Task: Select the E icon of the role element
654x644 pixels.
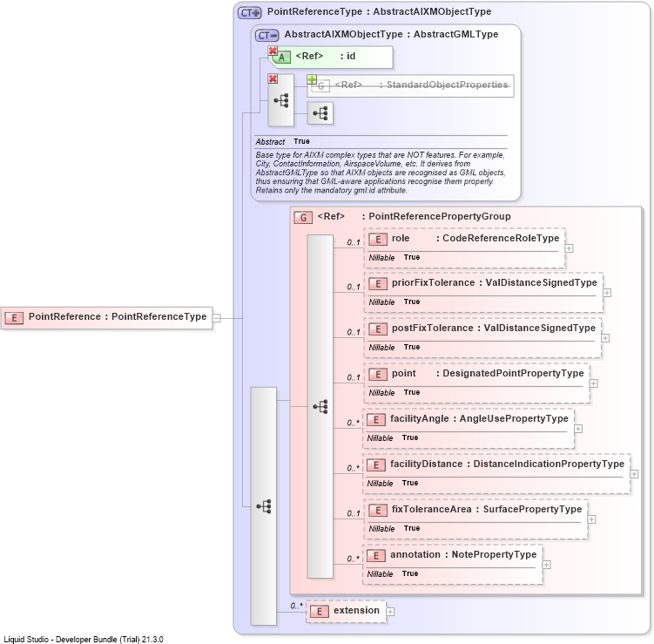Action: pos(377,239)
